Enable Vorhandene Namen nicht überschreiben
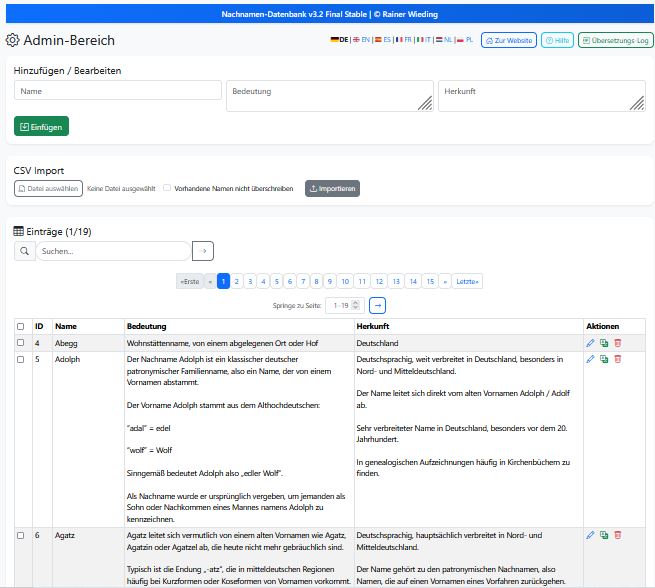The height and width of the screenshot is (588, 655). (x=167, y=188)
